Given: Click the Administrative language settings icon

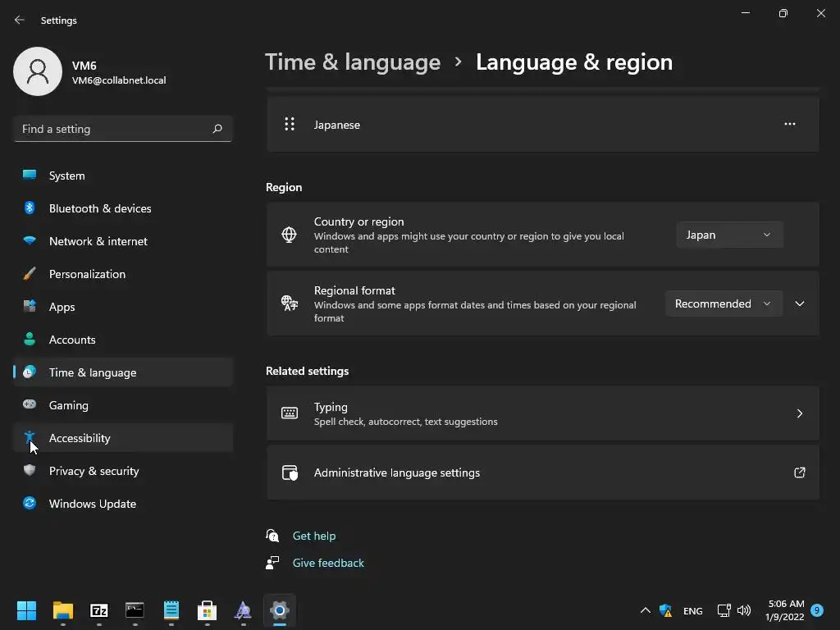Looking at the screenshot, I should point(290,472).
